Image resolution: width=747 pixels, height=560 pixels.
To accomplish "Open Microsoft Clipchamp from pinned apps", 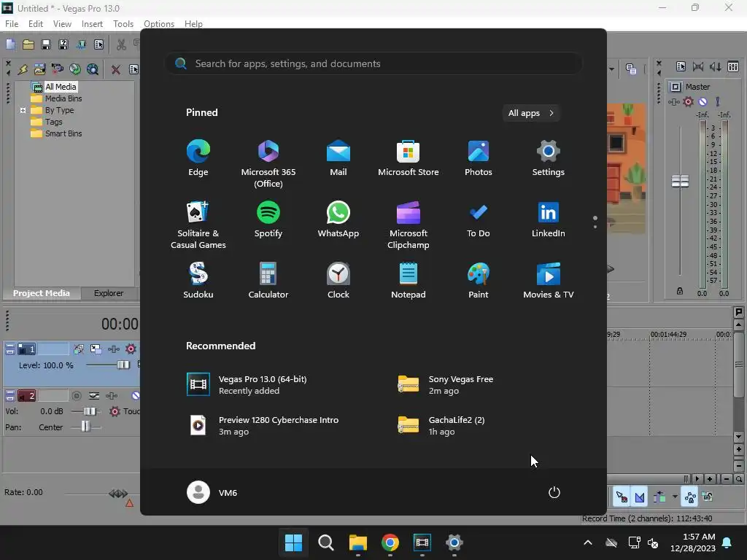I will [409, 225].
